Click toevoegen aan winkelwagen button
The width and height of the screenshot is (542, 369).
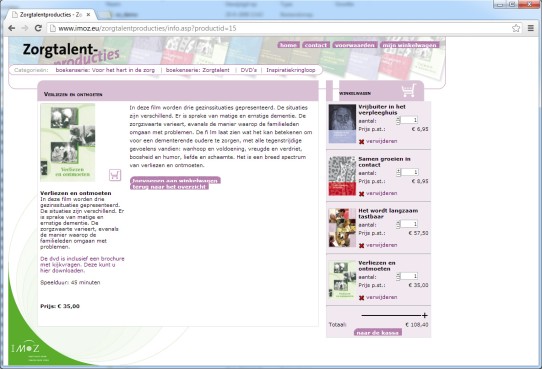point(175,180)
